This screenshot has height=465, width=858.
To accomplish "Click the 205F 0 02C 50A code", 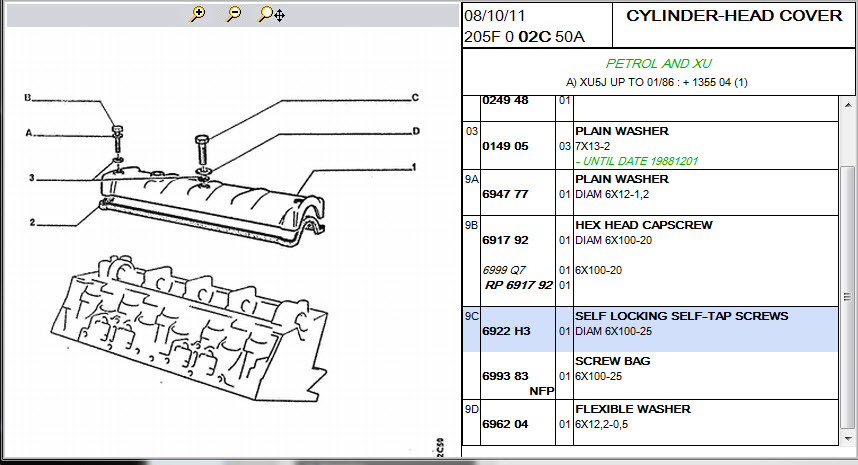I will click(524, 37).
